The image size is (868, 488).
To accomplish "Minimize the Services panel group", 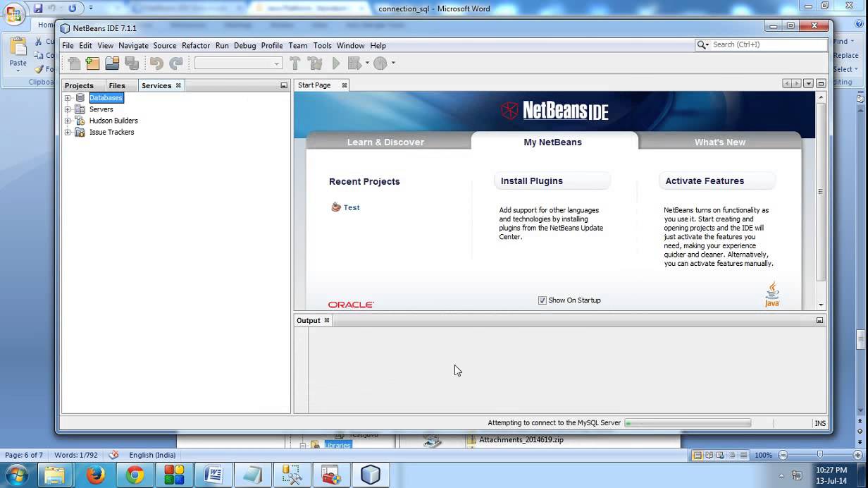I will tap(284, 85).
